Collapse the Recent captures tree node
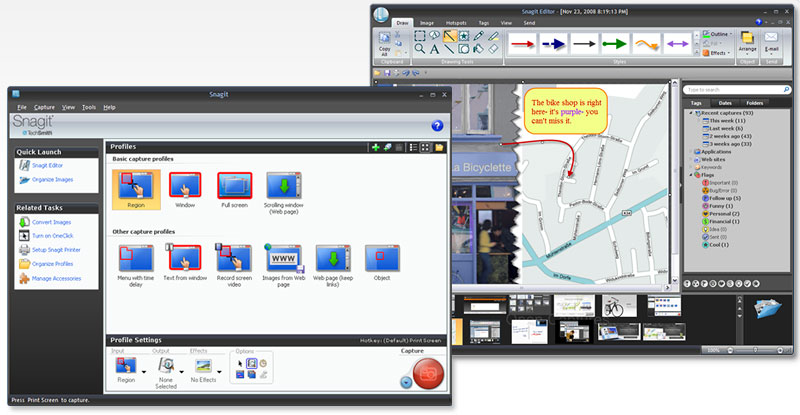Image resolution: width=800 pixels, height=415 pixels. tap(692, 113)
